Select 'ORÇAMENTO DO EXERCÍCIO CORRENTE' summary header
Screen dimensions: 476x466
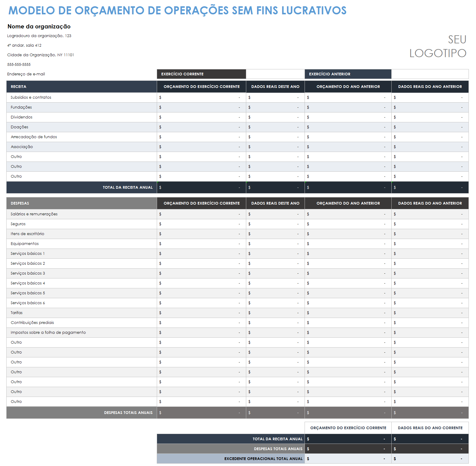coord(348,428)
